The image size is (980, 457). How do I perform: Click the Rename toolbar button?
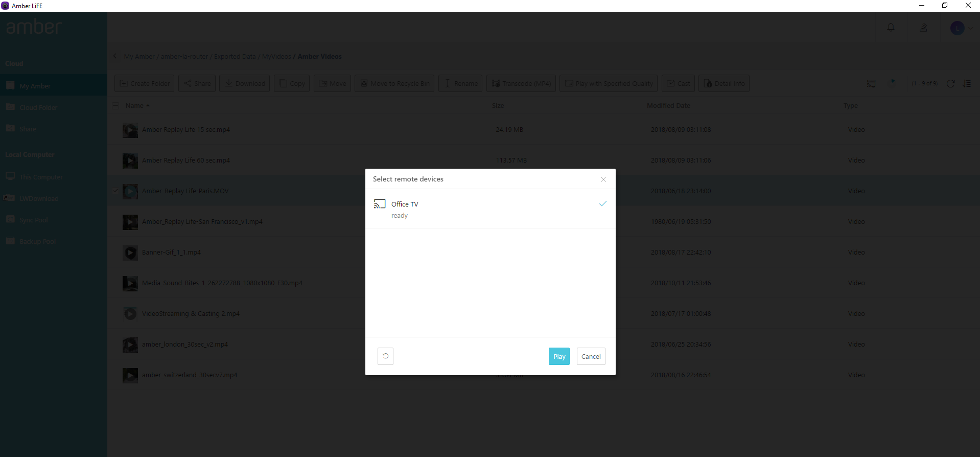click(460, 83)
